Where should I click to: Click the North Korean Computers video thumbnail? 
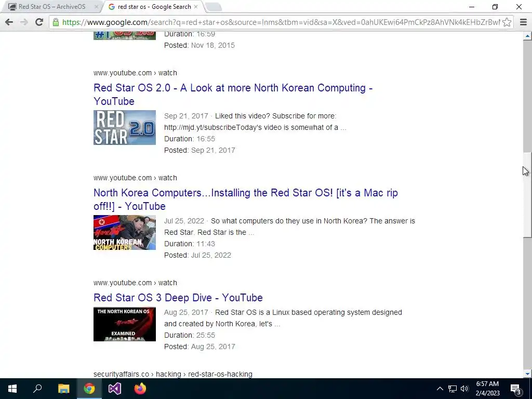125,232
